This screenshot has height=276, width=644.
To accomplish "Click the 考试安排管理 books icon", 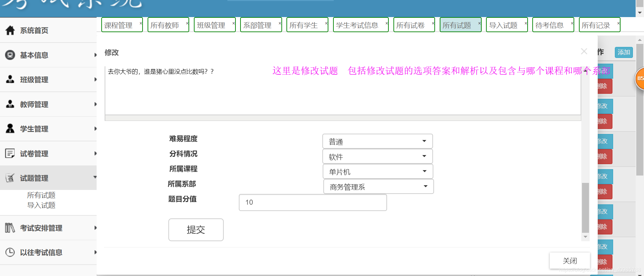I will pyautogui.click(x=10, y=228).
